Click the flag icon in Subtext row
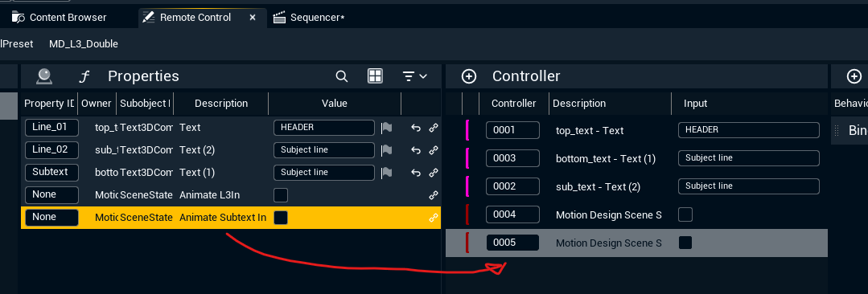The height and width of the screenshot is (294, 868). (x=386, y=173)
